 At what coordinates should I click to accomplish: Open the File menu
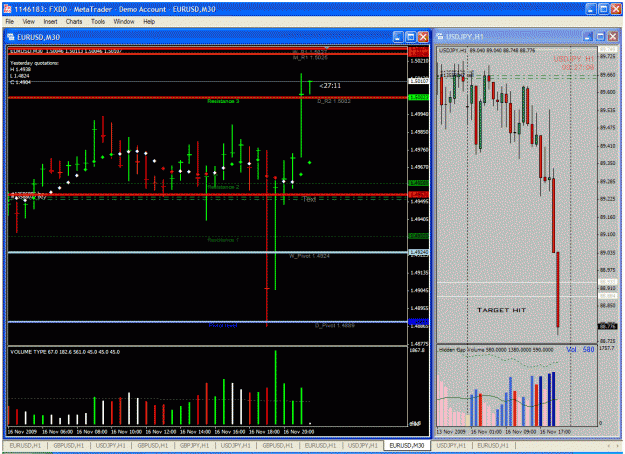click(10, 22)
